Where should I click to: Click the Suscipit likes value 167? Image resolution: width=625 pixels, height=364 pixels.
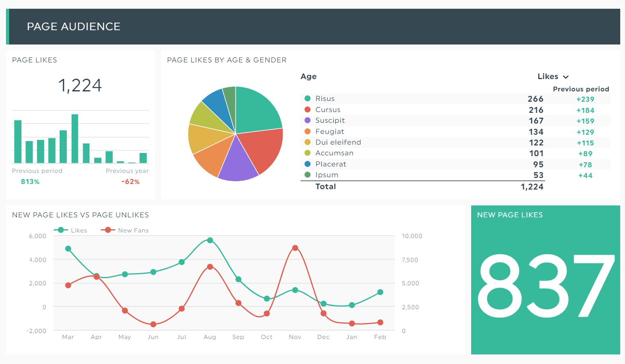tap(536, 121)
